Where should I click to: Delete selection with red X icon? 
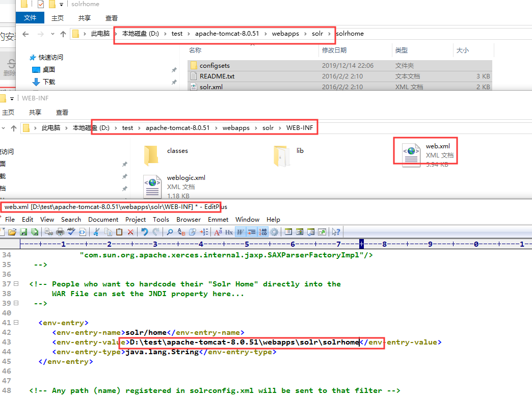(x=130, y=232)
